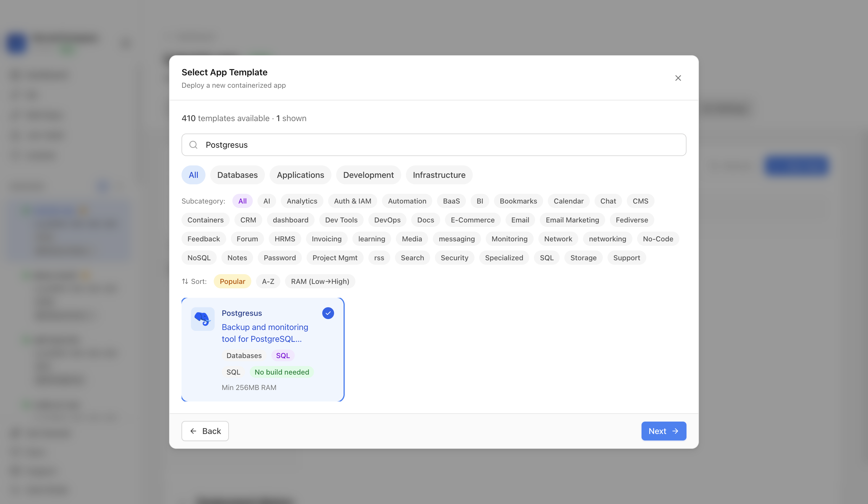Image resolution: width=868 pixels, height=504 pixels.
Task: Open the Infrastructure category
Action: 439,175
